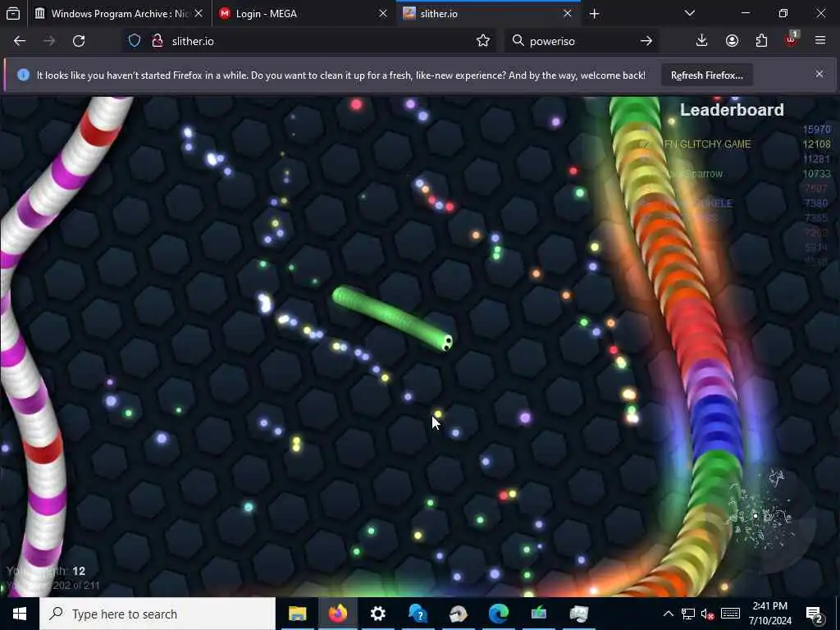840x630 pixels.
Task: Click the length value 12
Action: click(79, 571)
